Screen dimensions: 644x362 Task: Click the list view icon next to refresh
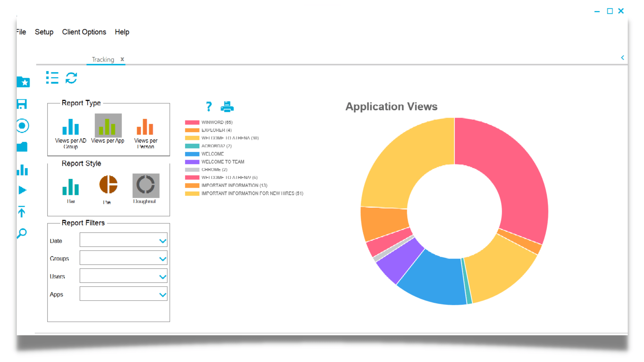coord(52,78)
